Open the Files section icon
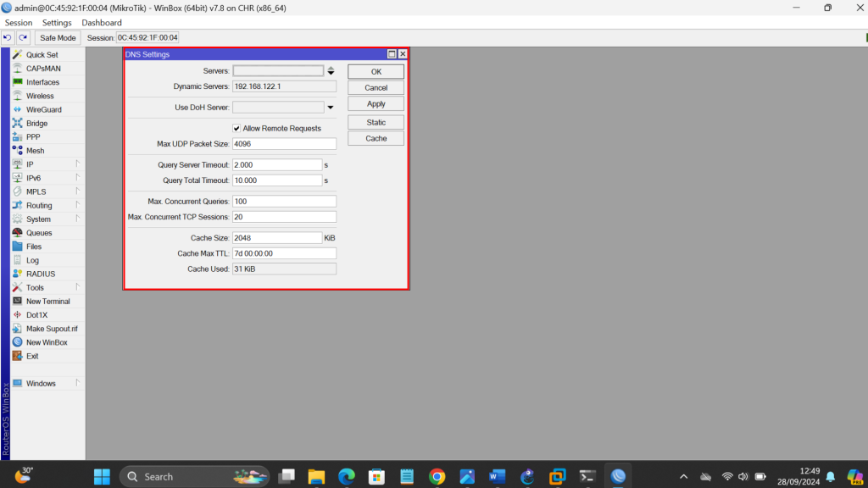 18,247
